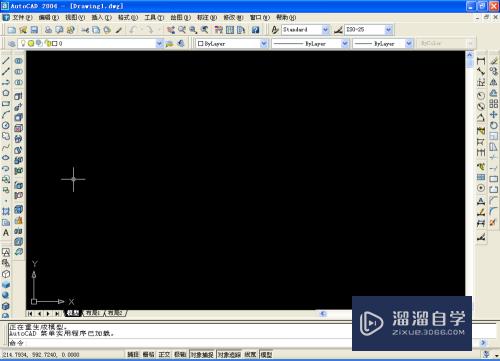Select the Linear Dimension tool

click(481, 61)
